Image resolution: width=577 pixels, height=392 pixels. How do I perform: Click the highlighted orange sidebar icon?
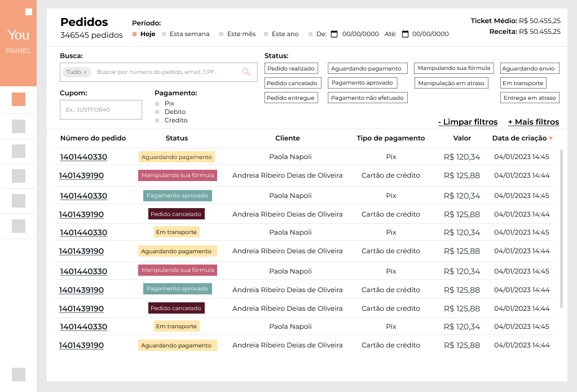point(19,100)
